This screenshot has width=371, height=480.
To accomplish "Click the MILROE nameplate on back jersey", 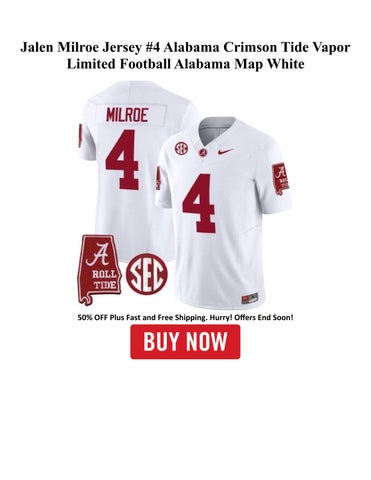I will [127, 115].
